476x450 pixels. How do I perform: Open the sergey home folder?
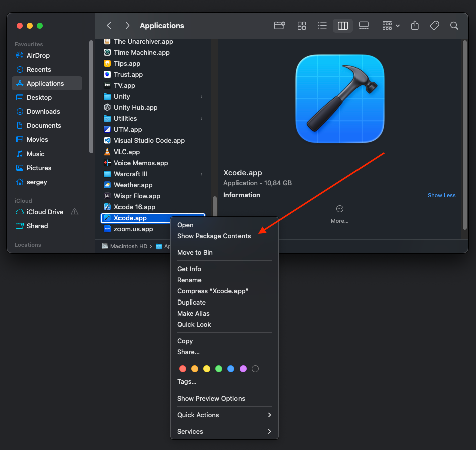coord(47,182)
